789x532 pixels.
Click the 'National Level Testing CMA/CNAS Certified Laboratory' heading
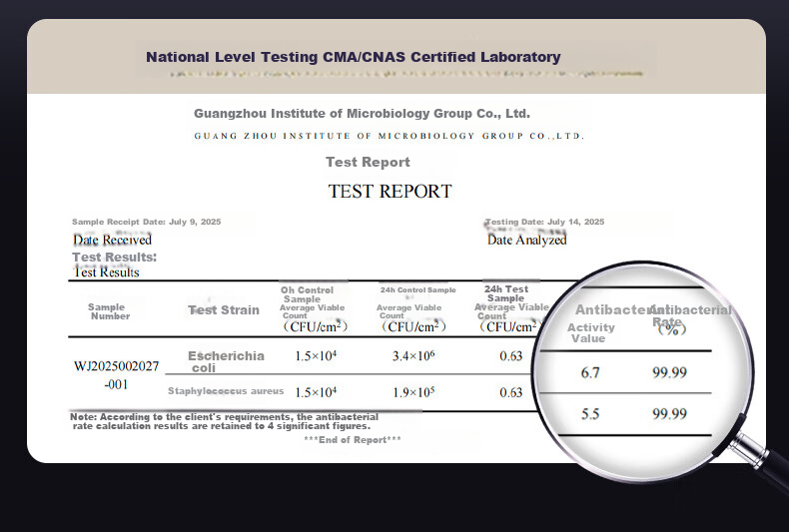[x=354, y=57]
